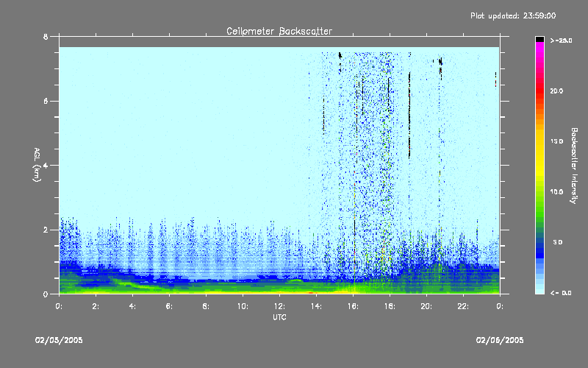
Task: Click the "16:" time axis tick label
Action: pos(353,306)
